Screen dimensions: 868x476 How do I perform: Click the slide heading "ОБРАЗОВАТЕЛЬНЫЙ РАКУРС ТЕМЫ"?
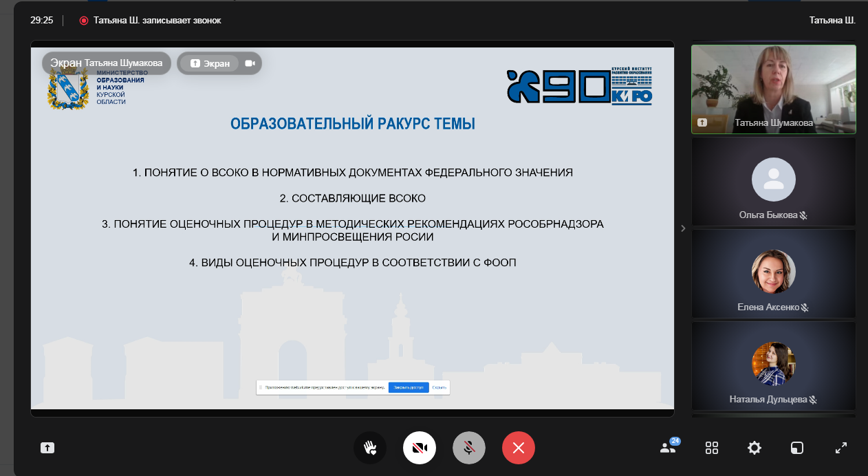(x=353, y=125)
